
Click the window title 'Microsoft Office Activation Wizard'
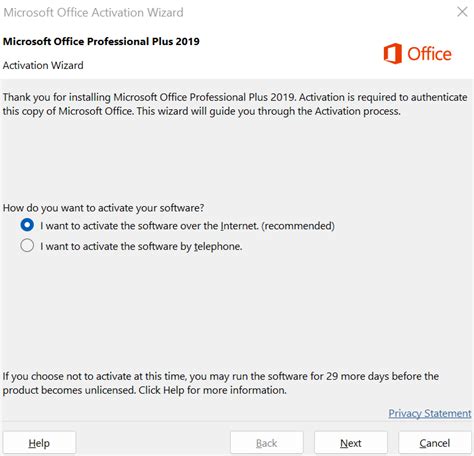click(93, 12)
